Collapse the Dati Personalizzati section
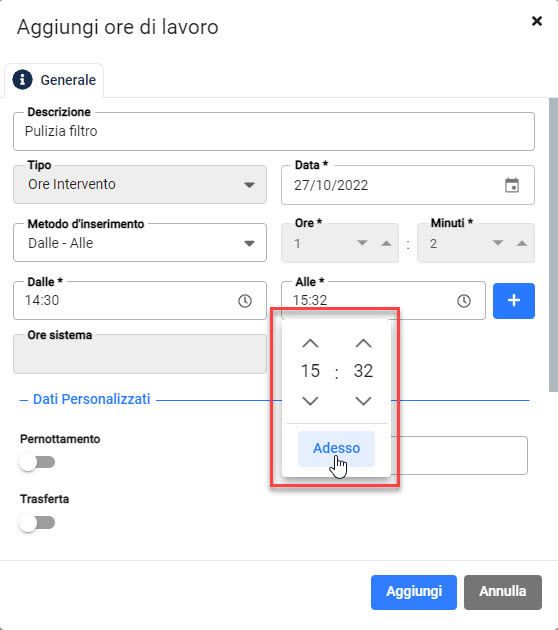The height and width of the screenshot is (630, 558). [24, 401]
